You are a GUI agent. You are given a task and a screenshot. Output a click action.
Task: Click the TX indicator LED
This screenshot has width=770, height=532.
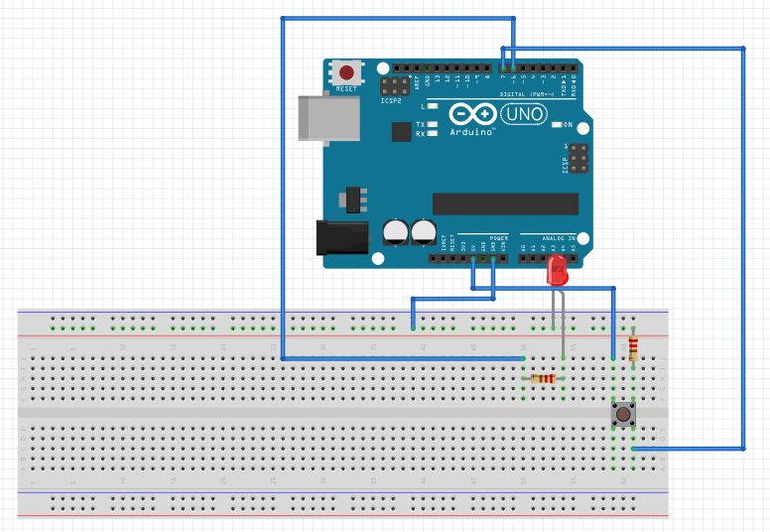click(x=433, y=124)
